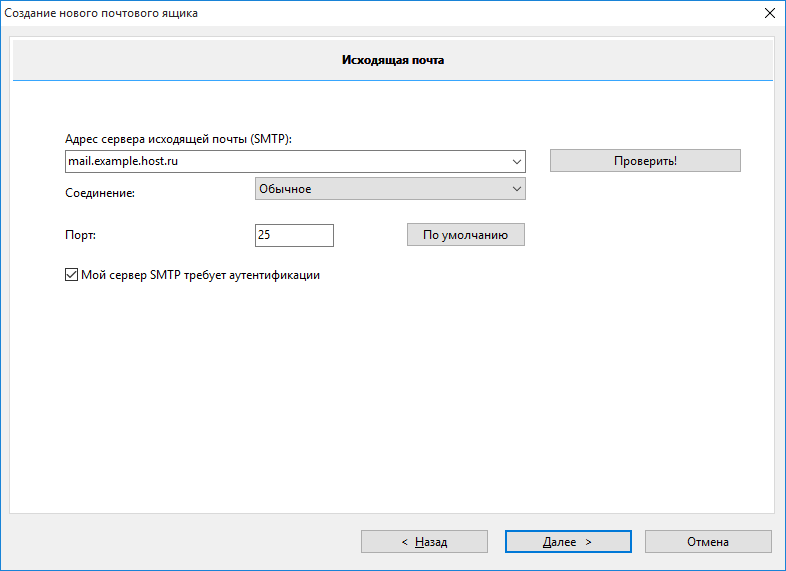Proceed with the Далее button
Viewport: 786px width, 571px height.
click(568, 542)
